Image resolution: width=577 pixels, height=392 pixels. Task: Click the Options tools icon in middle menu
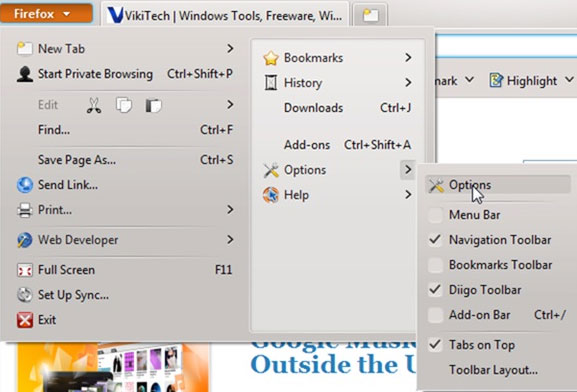click(271, 170)
